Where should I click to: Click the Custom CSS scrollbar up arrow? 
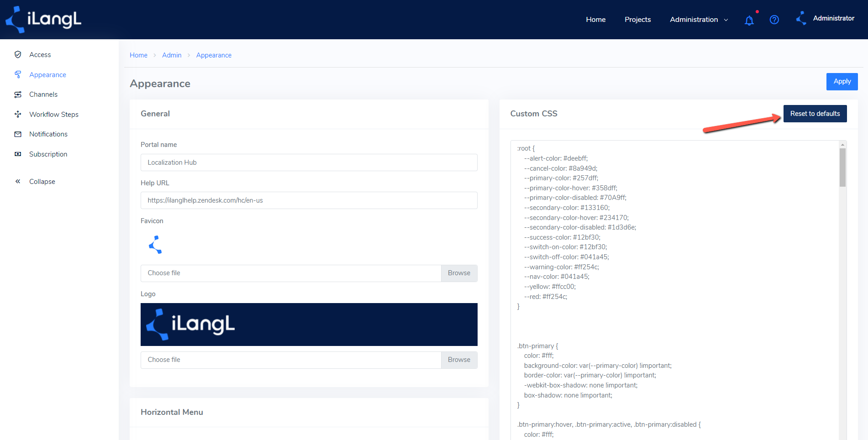(842, 145)
